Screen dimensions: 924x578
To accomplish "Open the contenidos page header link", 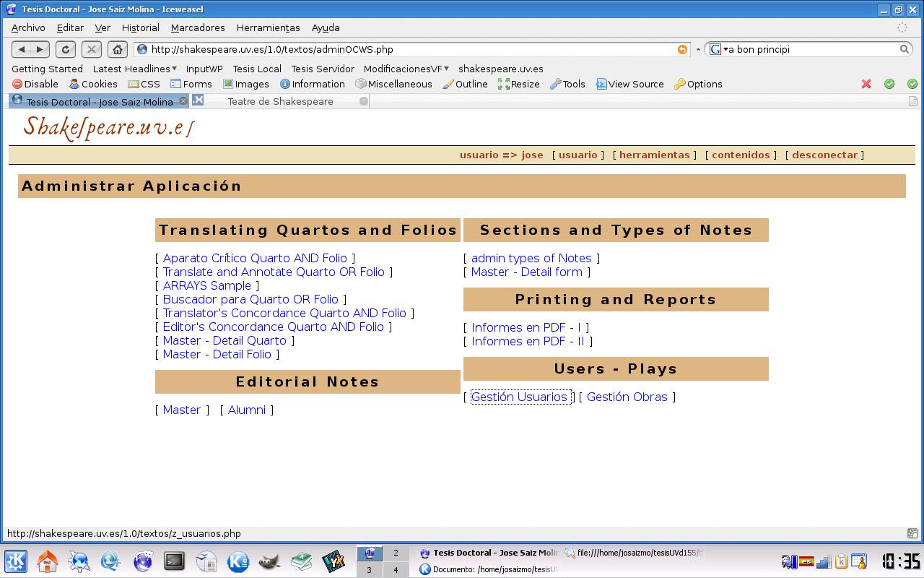I will coord(741,155).
